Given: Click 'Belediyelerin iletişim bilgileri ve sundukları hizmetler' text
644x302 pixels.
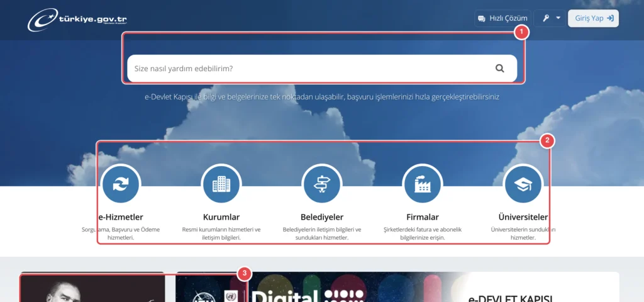Looking at the screenshot, I should click(322, 233).
